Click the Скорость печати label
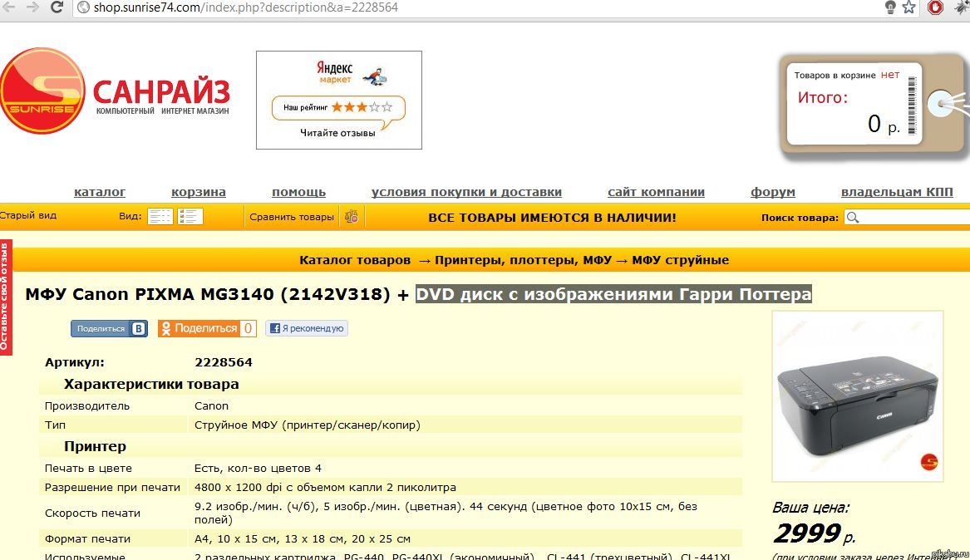This screenshot has width=970, height=560. [93, 513]
